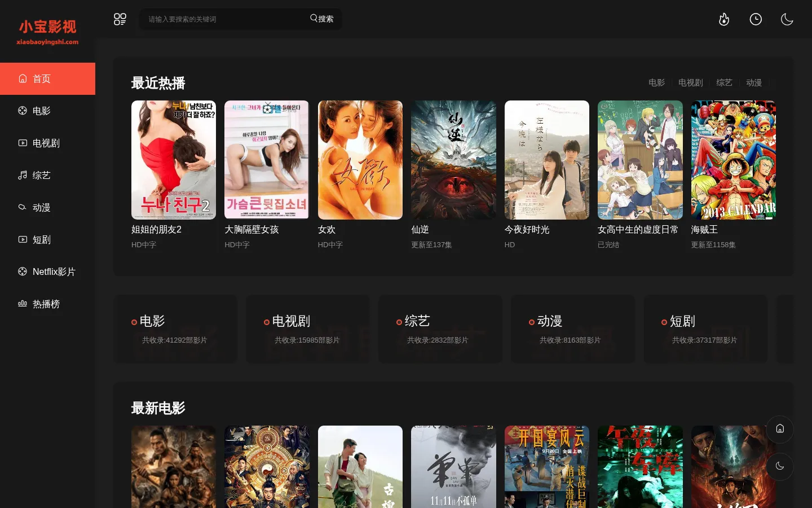Open 电视剧 in the sidebar
The height and width of the screenshot is (508, 812).
(x=47, y=143)
